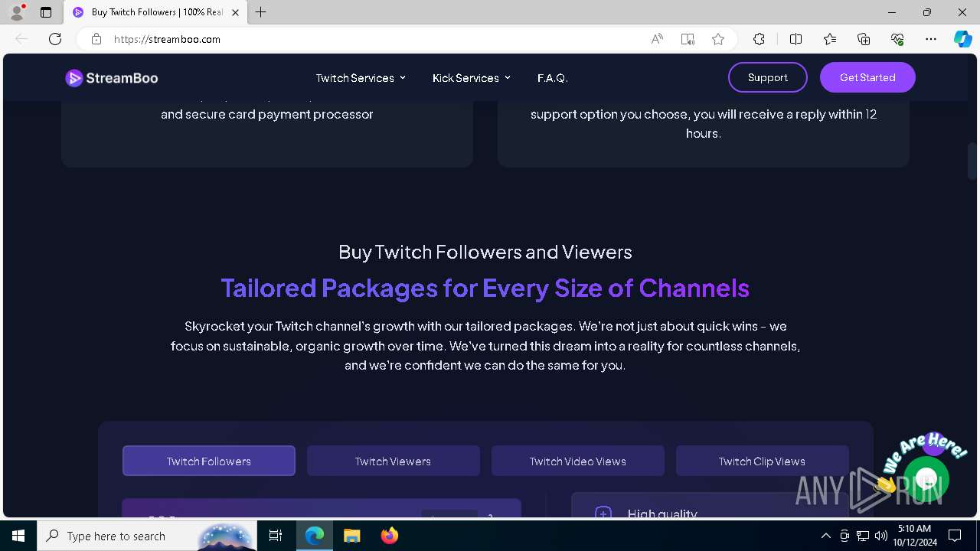Open Copilot sidebar icon
Viewport: 980px width, 551px height.
coord(963,39)
